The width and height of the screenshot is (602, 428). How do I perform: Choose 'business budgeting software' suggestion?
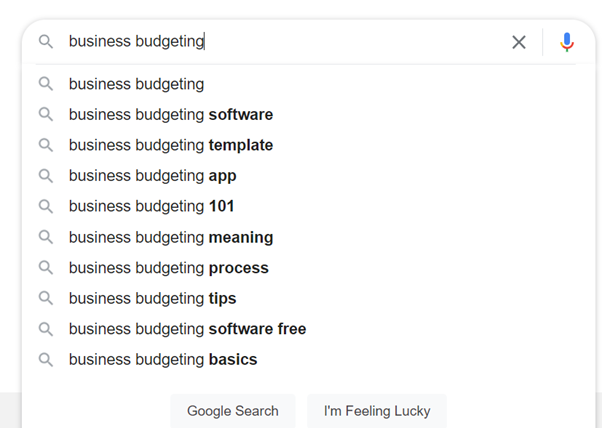coord(170,115)
